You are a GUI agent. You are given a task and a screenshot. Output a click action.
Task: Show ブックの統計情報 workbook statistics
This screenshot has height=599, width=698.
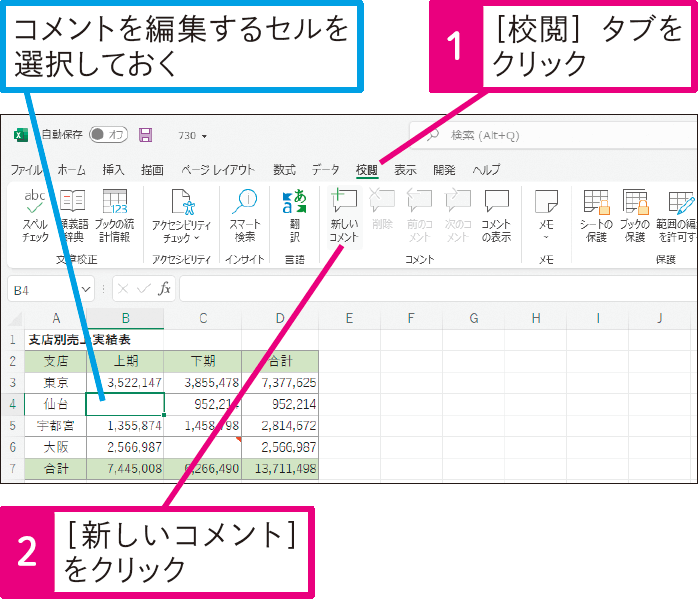click(114, 216)
